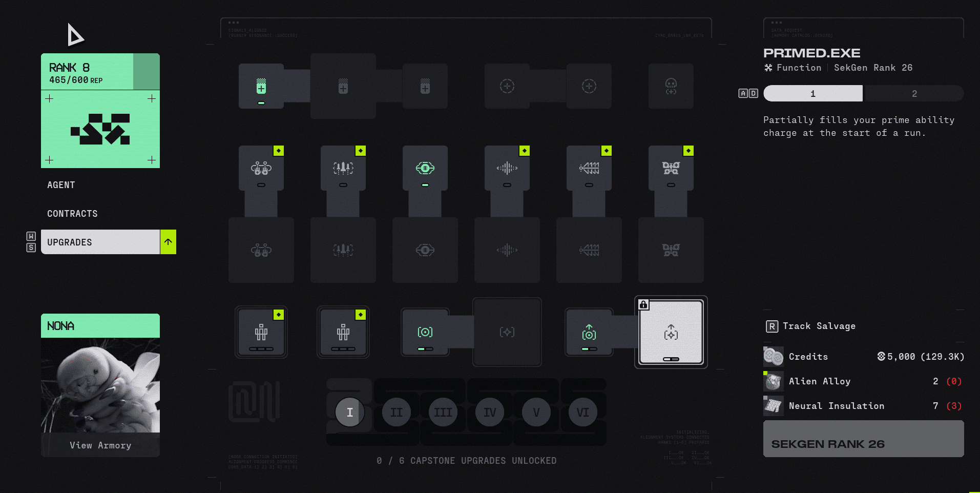Select the green health kit upgrade node
The image size is (980, 493).
(261, 86)
